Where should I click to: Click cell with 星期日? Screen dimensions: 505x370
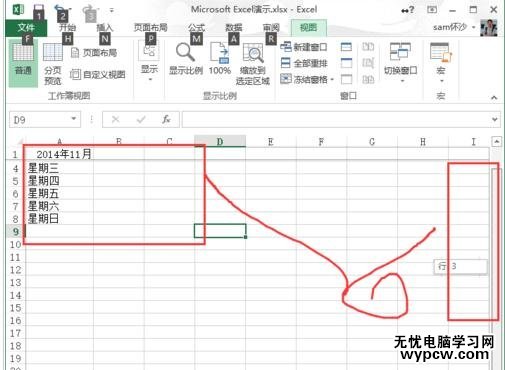coord(59,219)
